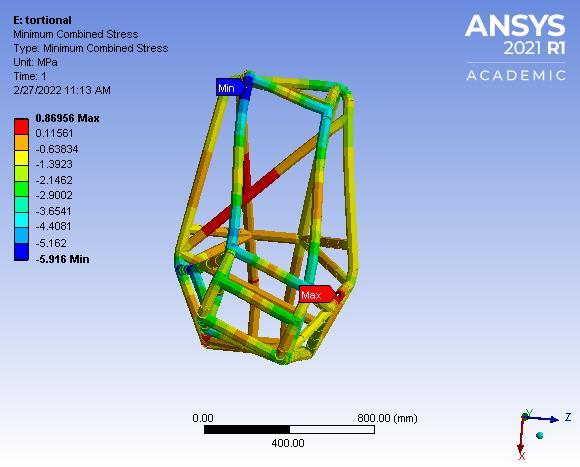Select the red legend color band
This screenshot has height=467, width=580.
21,126
